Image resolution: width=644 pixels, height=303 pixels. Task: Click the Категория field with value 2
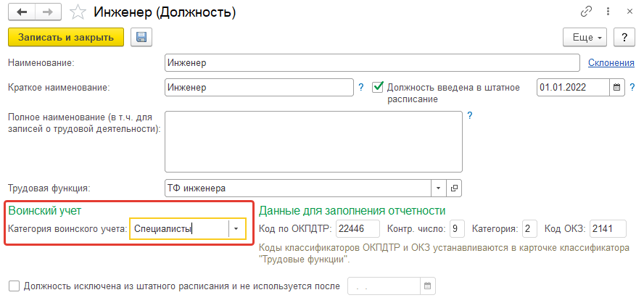[x=529, y=228]
